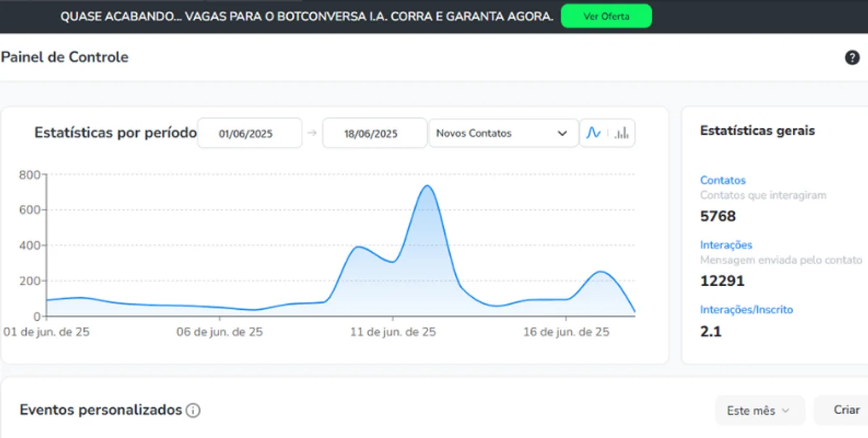Viewport: 868px width, 438px height.
Task: Click the ratio value 2.1
Action: 711,332
